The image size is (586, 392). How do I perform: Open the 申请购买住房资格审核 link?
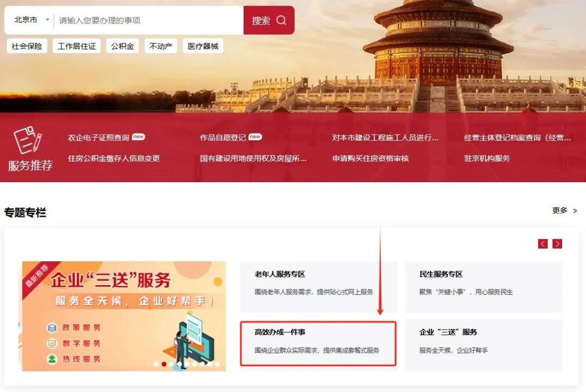(371, 158)
